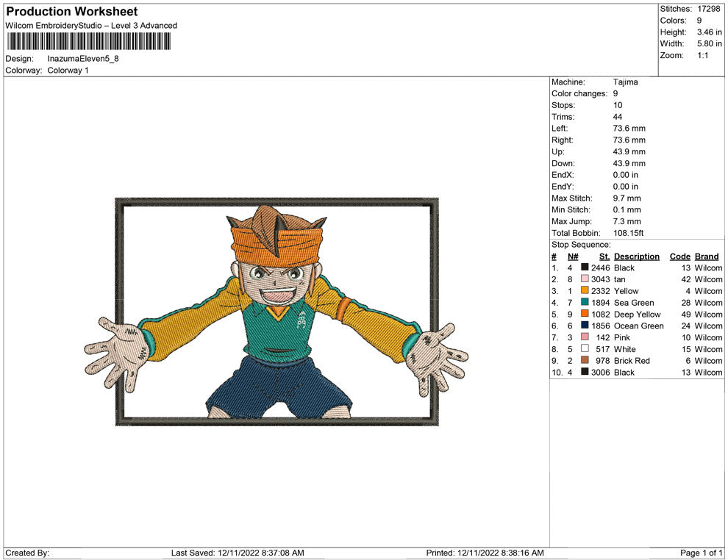Click the Up value '43.9 mm'
The image size is (728, 560).
(x=629, y=151)
